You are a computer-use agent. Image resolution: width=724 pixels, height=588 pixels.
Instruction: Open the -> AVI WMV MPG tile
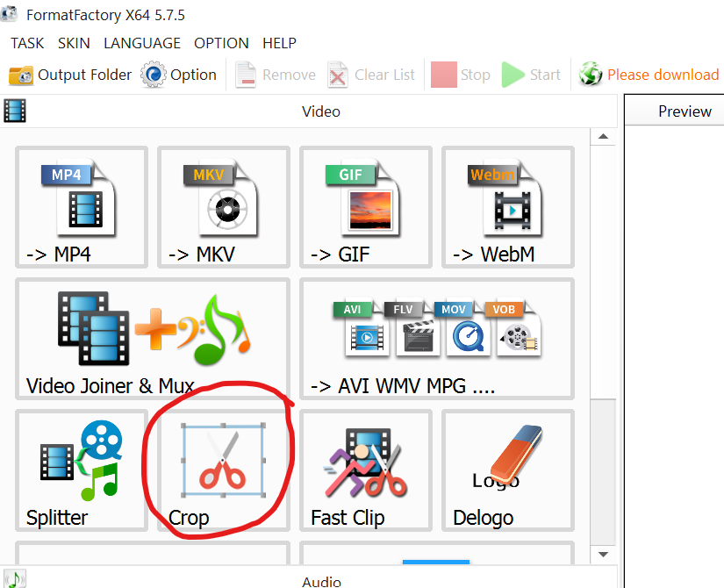(x=437, y=339)
